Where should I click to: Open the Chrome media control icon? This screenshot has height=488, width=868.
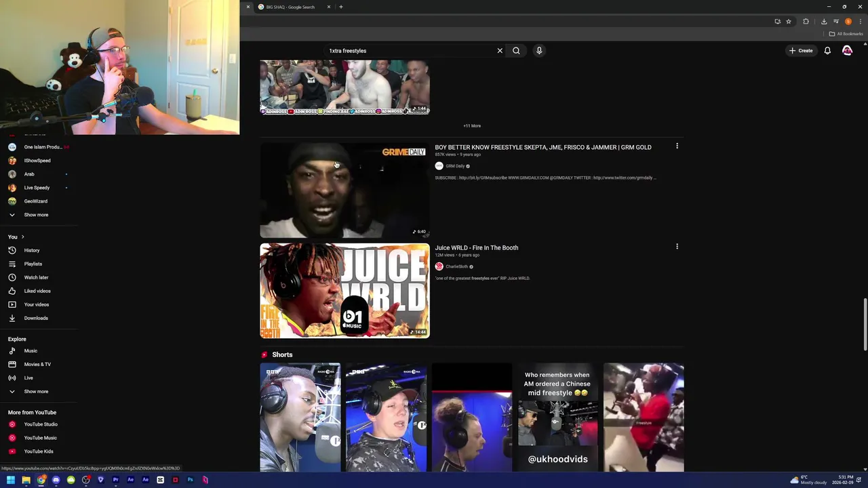pyautogui.click(x=836, y=22)
